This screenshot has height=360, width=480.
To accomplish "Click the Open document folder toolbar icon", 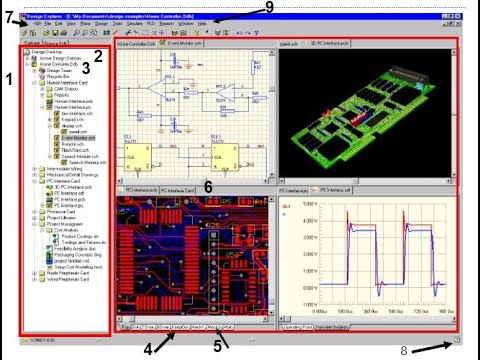I will click(46, 33).
